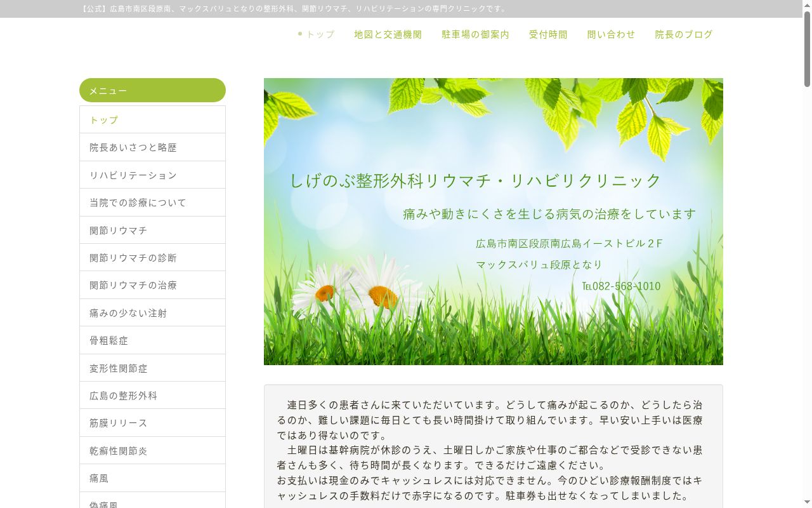Click the メニュー sidebar header
Screen dimensions: 812x508
(152, 90)
